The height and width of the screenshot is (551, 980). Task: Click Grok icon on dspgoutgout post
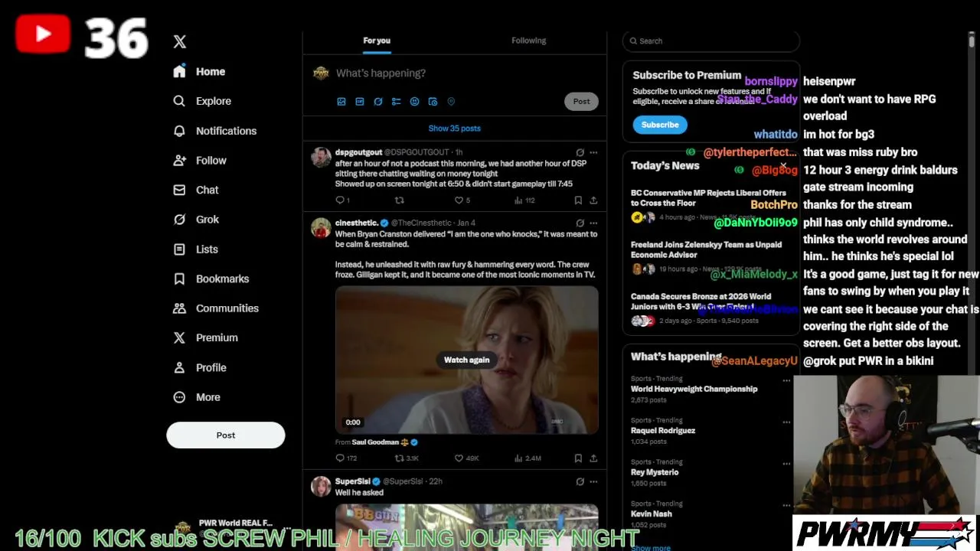[580, 152]
